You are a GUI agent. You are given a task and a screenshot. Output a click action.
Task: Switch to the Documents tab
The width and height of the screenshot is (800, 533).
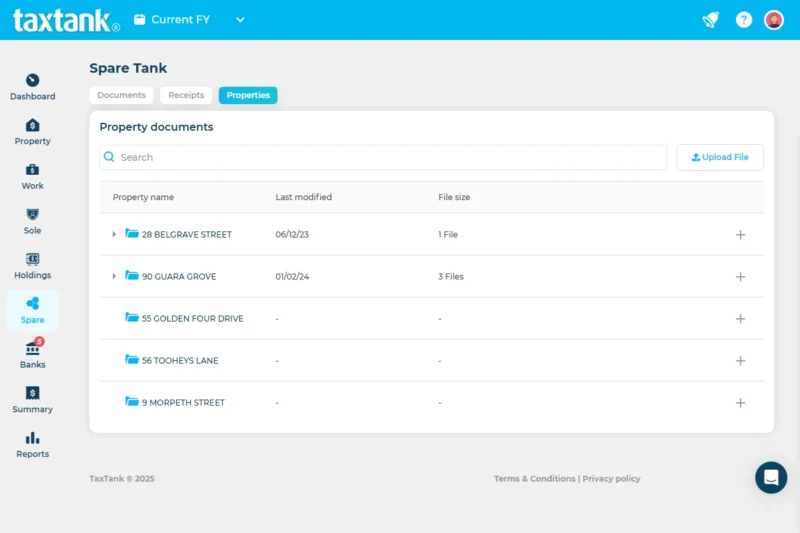pos(121,96)
